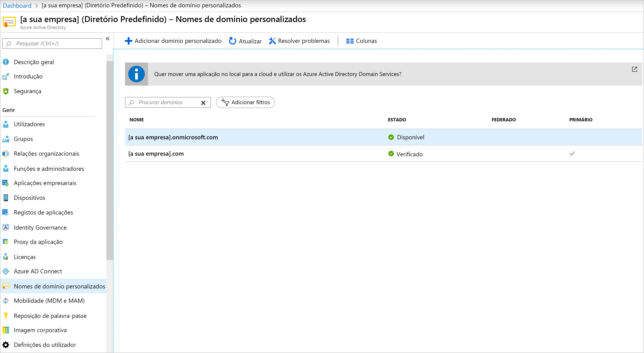Select the [a sua empresa].com domain row
This screenshot has width=644, height=353.
[x=383, y=154]
